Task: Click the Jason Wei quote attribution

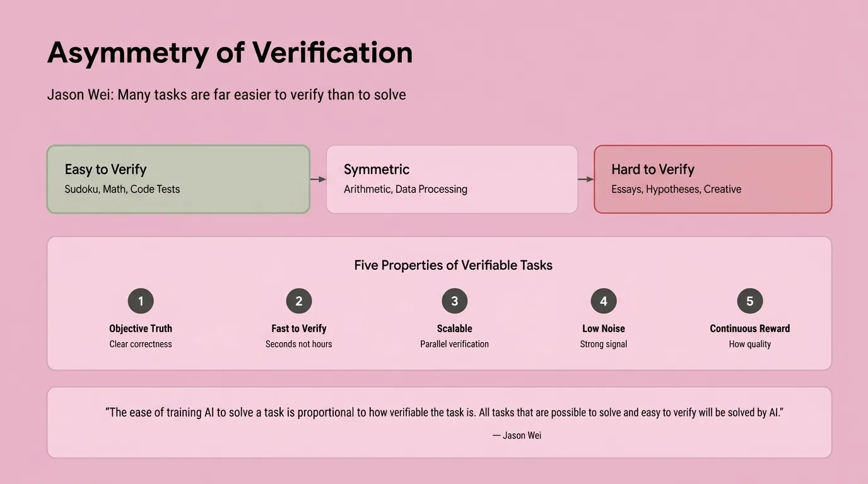Action: 517,435
